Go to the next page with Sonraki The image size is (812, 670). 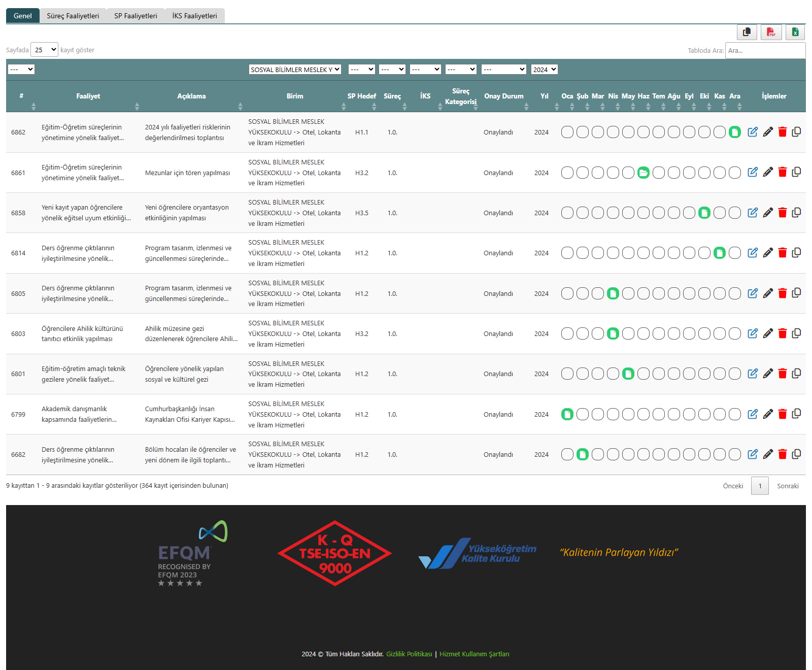788,486
